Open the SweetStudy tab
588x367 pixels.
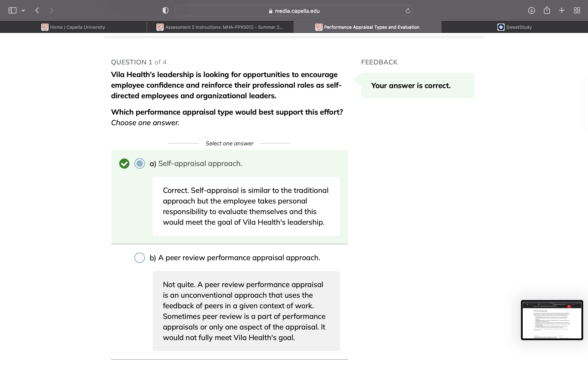(514, 27)
